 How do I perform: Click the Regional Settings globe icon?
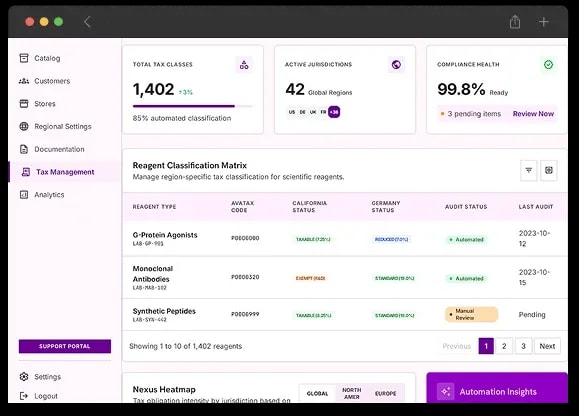click(24, 126)
